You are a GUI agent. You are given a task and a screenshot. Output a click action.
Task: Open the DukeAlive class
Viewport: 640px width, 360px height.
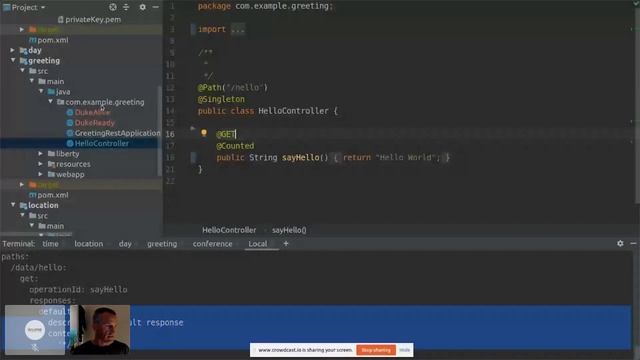coord(92,112)
